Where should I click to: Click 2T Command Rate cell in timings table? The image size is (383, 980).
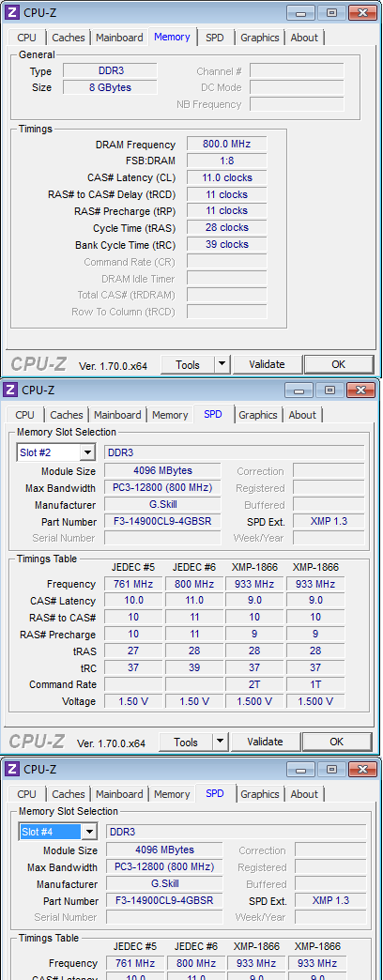[x=254, y=684]
